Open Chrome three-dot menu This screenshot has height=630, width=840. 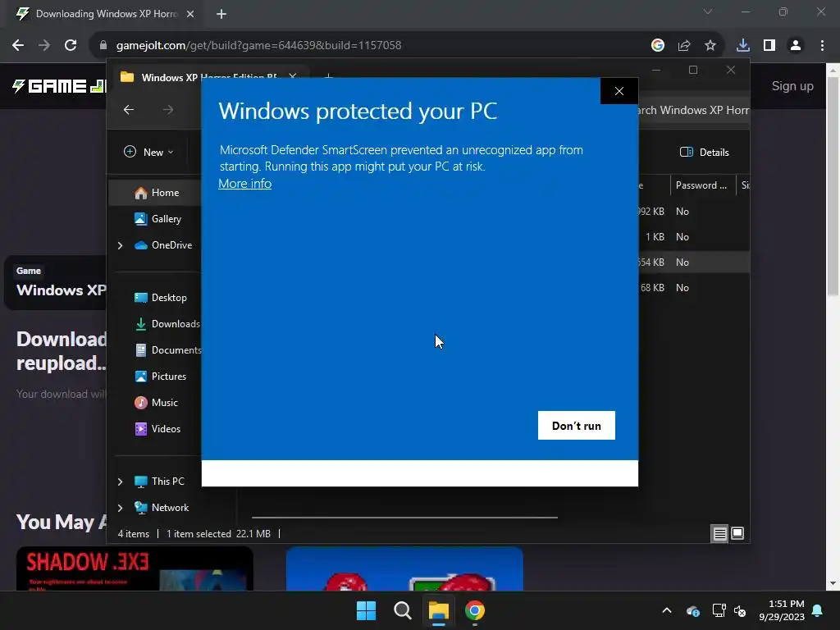coord(822,46)
